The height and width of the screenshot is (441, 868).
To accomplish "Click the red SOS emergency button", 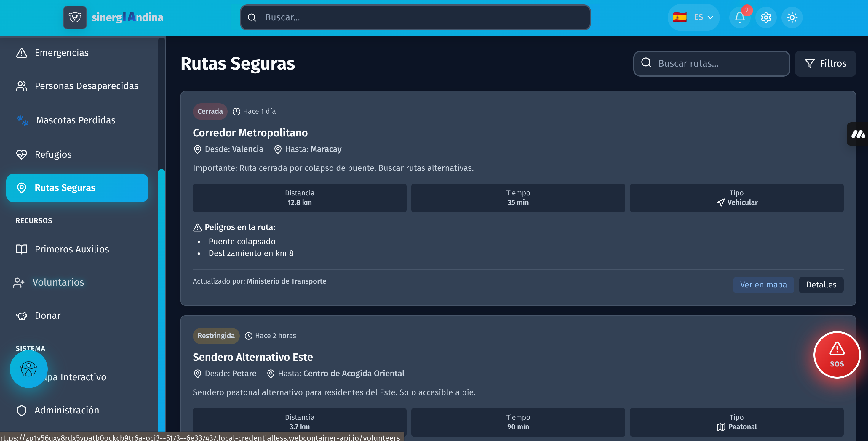I will coord(836,355).
